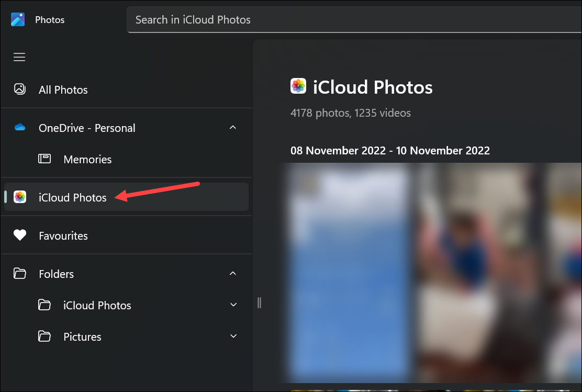Image resolution: width=582 pixels, height=392 pixels.
Task: Click the date range heading for November 2022
Action: pyautogui.click(x=390, y=150)
